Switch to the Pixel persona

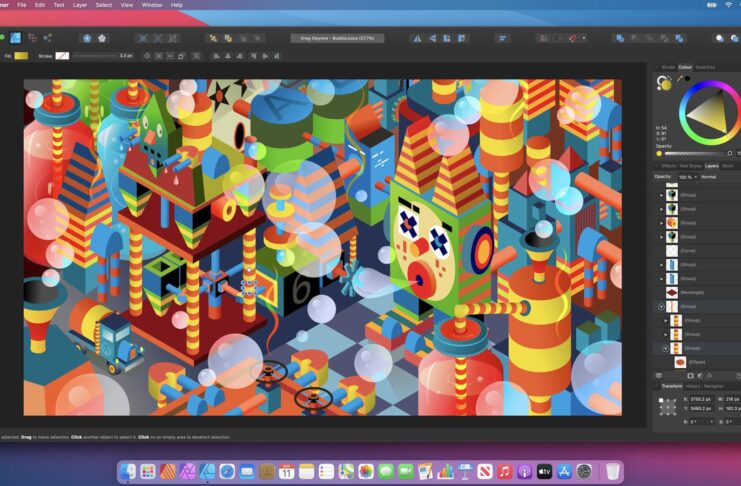(33, 38)
